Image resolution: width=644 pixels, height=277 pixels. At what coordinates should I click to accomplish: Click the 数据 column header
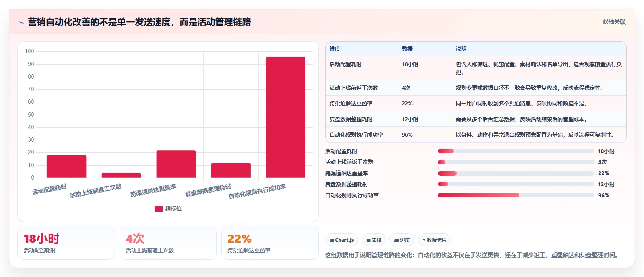407,49
